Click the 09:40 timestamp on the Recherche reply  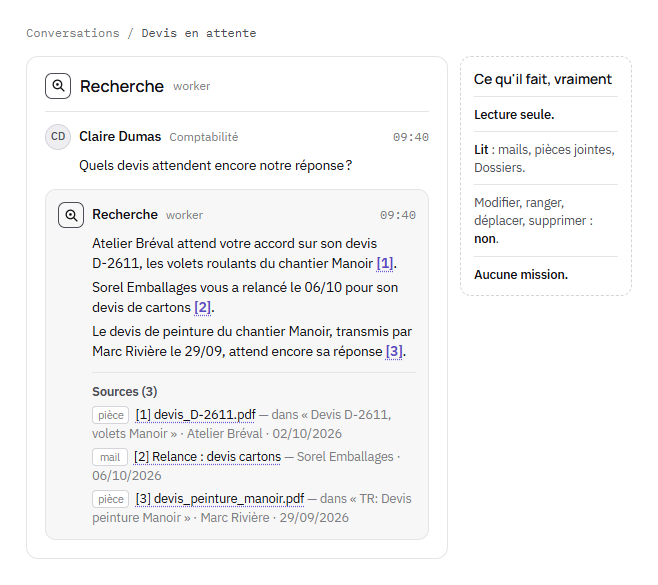click(398, 215)
